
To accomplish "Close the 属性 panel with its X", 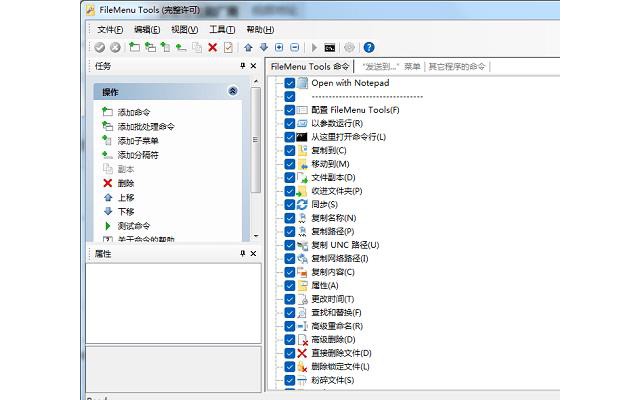I will tap(253, 253).
